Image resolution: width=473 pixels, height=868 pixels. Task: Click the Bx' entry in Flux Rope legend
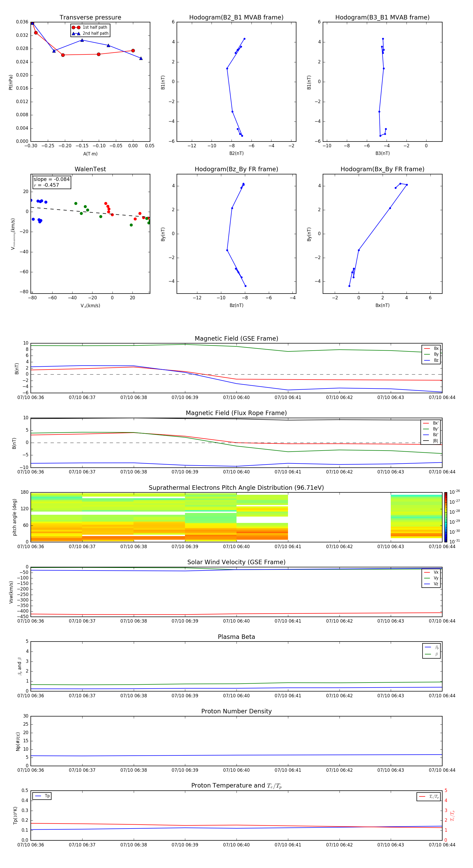tap(431, 423)
